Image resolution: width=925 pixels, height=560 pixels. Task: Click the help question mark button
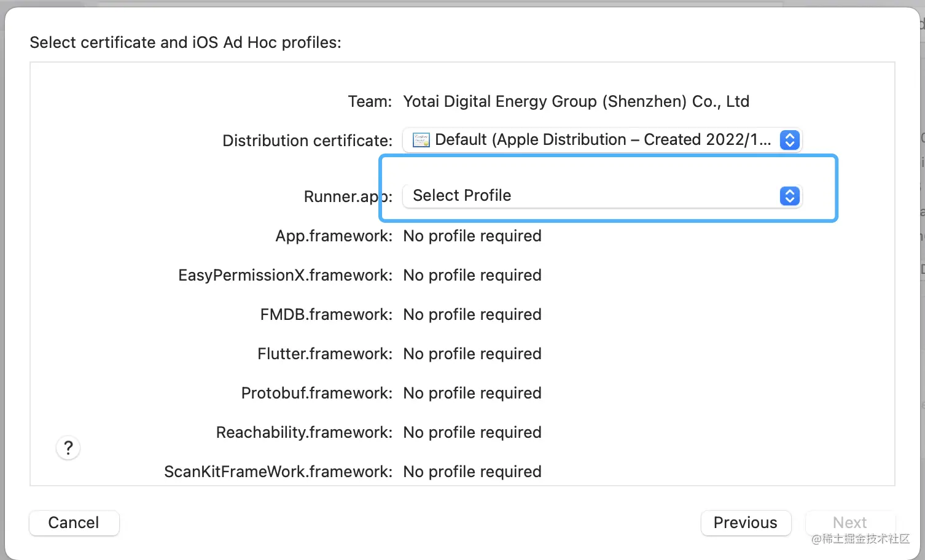(x=68, y=448)
